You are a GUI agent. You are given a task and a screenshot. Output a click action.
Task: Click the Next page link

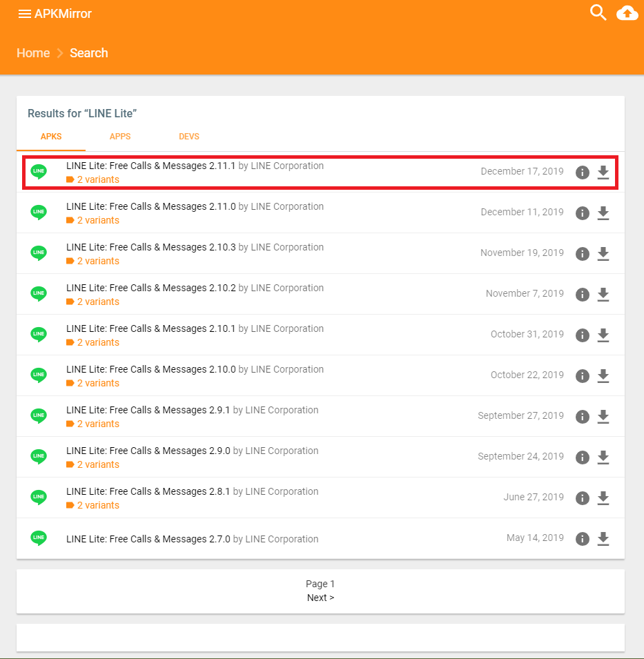click(320, 598)
